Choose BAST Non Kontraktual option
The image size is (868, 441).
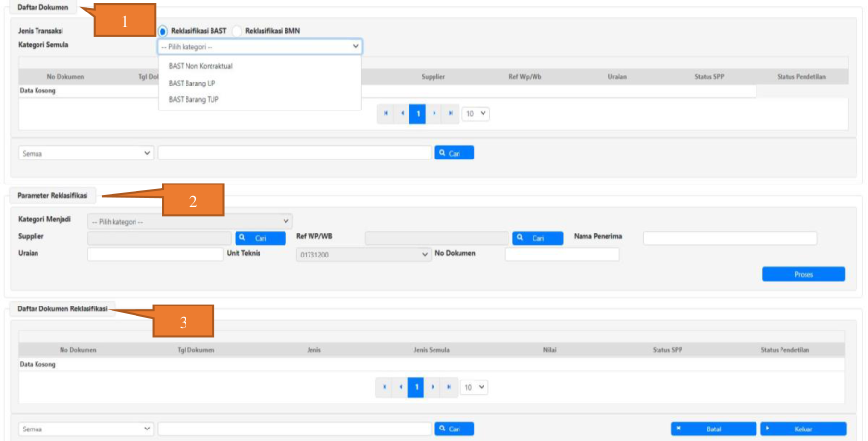coord(201,66)
